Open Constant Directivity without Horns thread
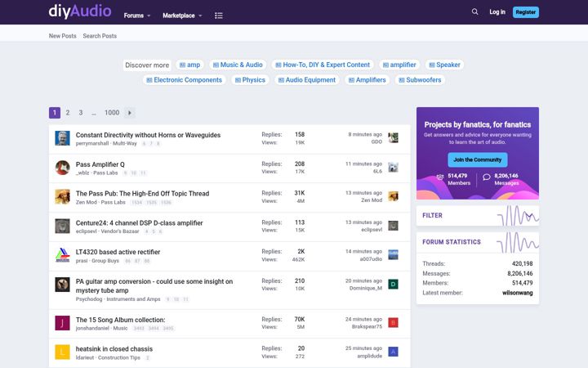Screen dimensions: 588x368 click(148, 135)
